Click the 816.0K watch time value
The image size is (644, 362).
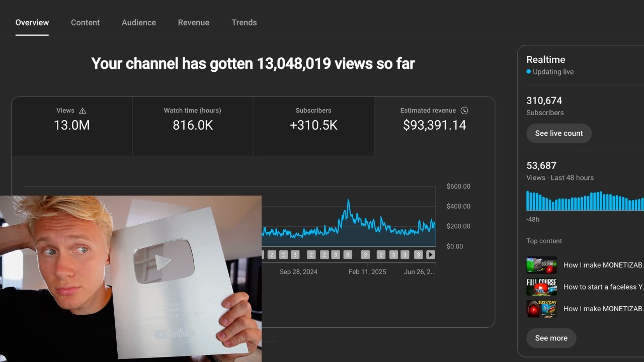pos(193,125)
